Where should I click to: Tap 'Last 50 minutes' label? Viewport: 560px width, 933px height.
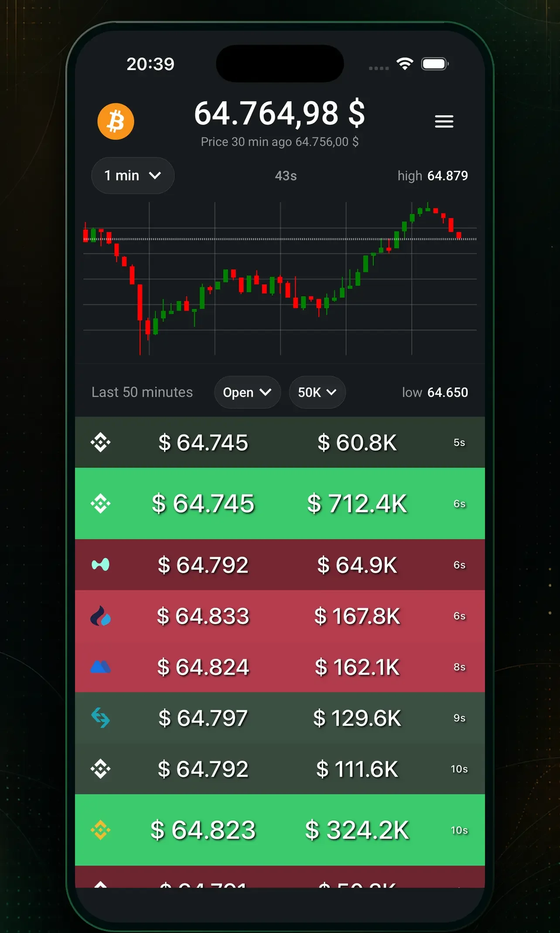[142, 392]
